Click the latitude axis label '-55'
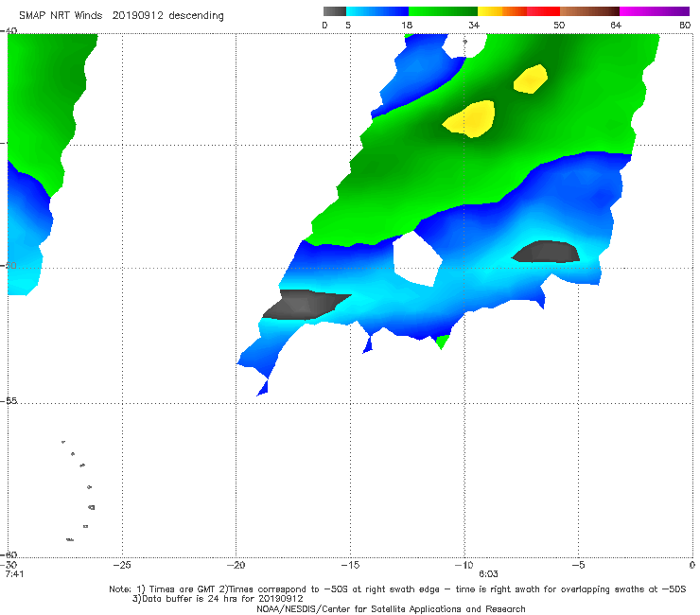The height and width of the screenshot is (615, 700). click(x=9, y=401)
